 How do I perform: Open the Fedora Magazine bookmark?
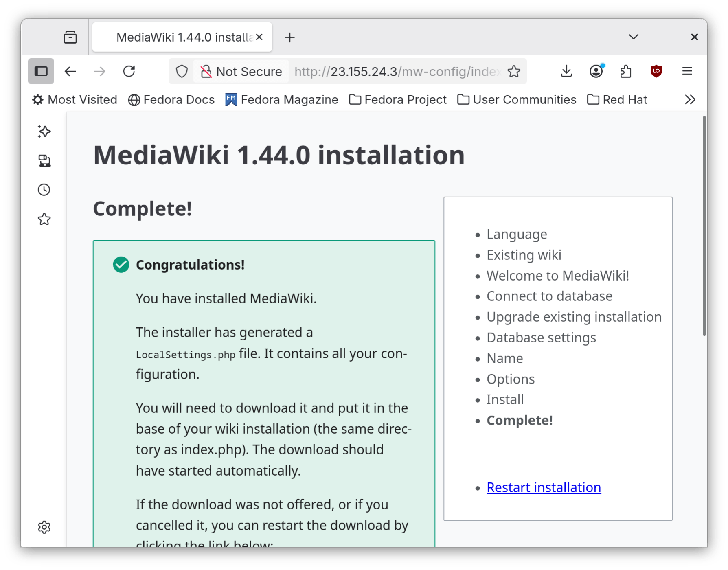click(282, 99)
